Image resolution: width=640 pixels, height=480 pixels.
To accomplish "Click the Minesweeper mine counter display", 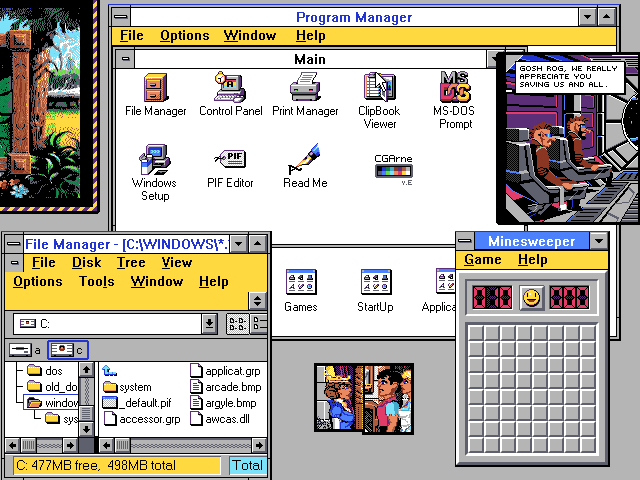I will click(x=492, y=297).
